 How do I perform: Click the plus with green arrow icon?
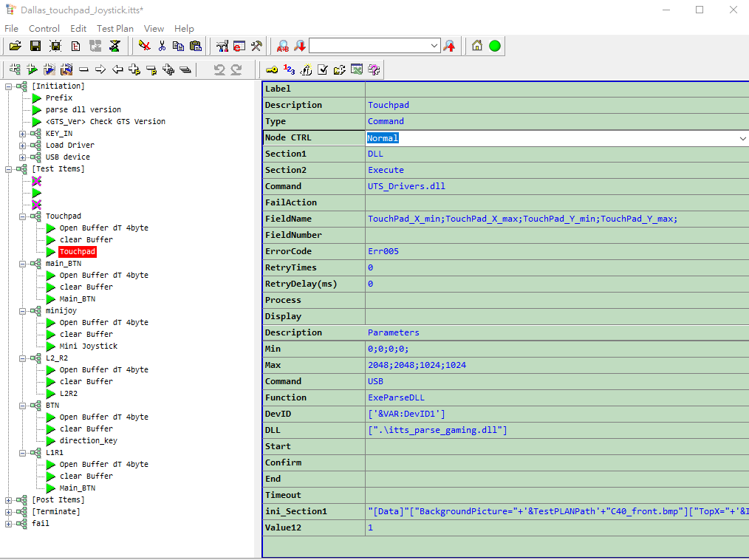(32, 69)
